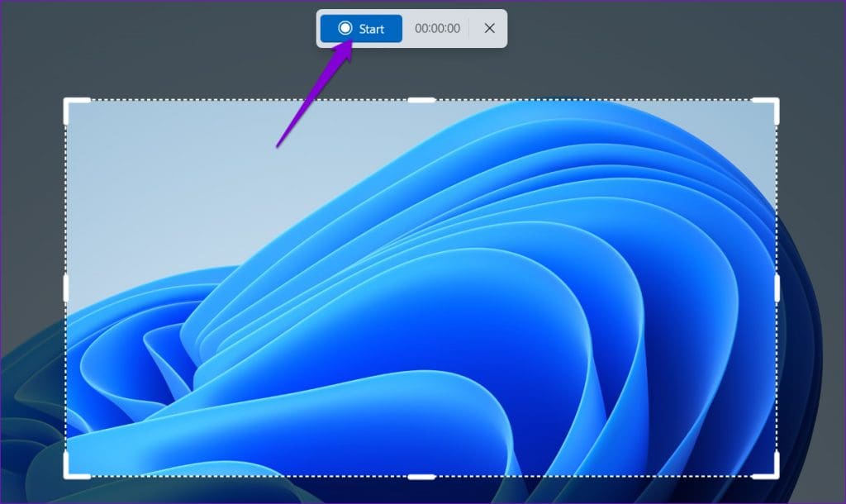Grab the top-left corner selection handle
The image size is (846, 504).
[x=76, y=111]
